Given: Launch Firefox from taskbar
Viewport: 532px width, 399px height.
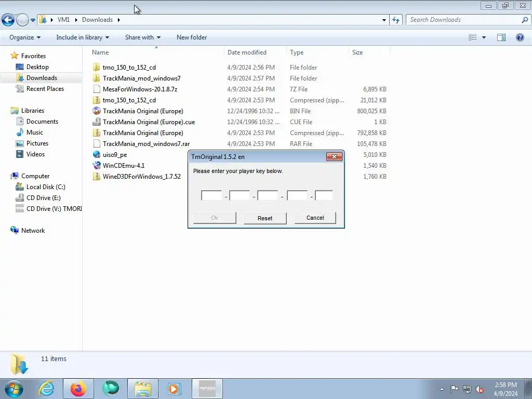Looking at the screenshot, I should click(x=78, y=389).
